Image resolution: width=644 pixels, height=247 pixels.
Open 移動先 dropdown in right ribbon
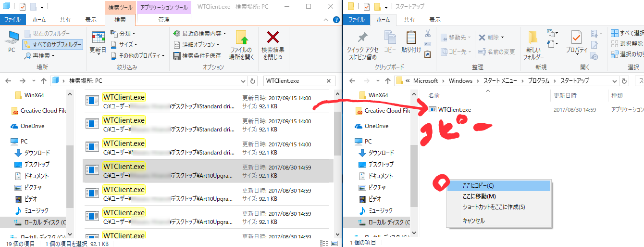pos(455,37)
